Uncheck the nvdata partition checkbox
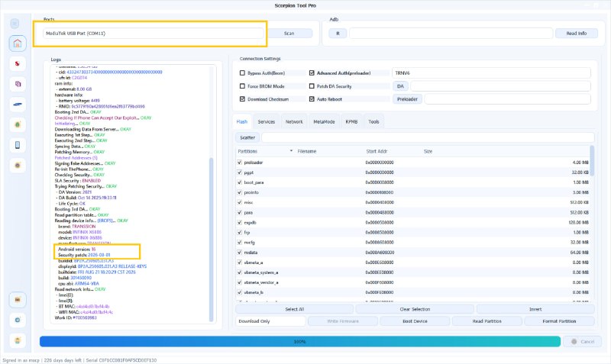The width and height of the screenshot is (611, 364). (x=239, y=253)
